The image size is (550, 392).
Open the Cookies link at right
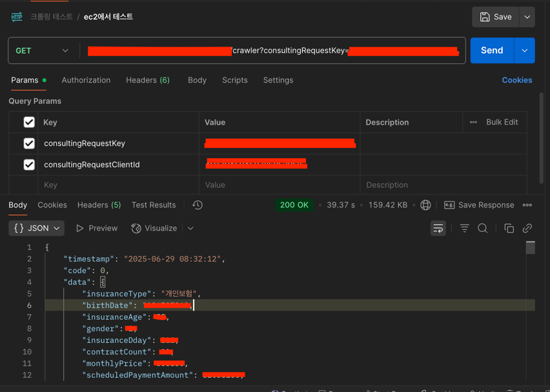(517, 80)
